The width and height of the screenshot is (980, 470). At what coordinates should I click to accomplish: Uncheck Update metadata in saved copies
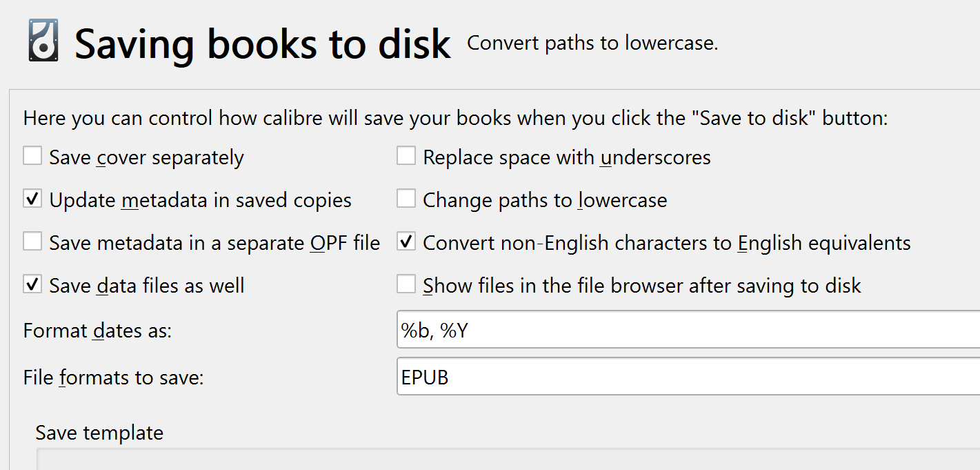tap(32, 199)
